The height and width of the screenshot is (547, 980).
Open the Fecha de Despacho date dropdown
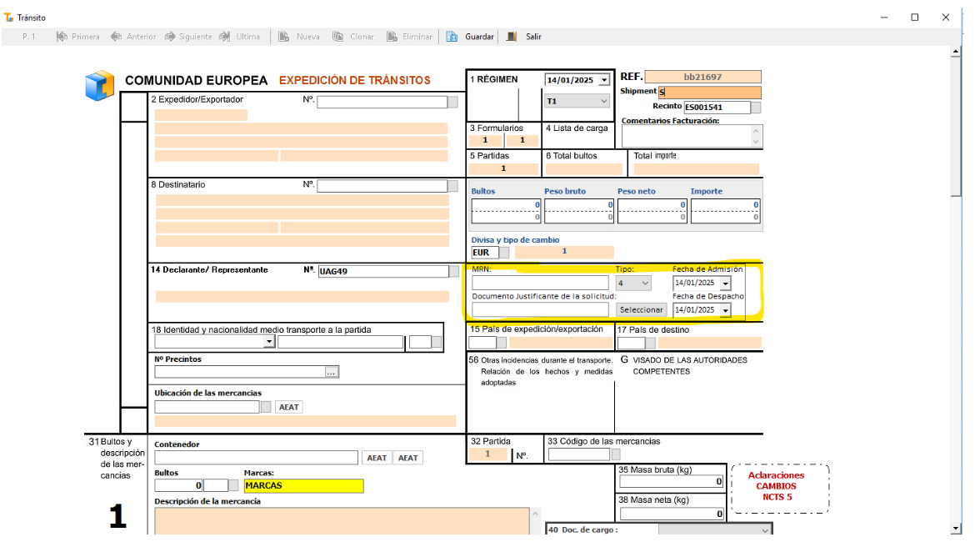pyautogui.click(x=724, y=310)
